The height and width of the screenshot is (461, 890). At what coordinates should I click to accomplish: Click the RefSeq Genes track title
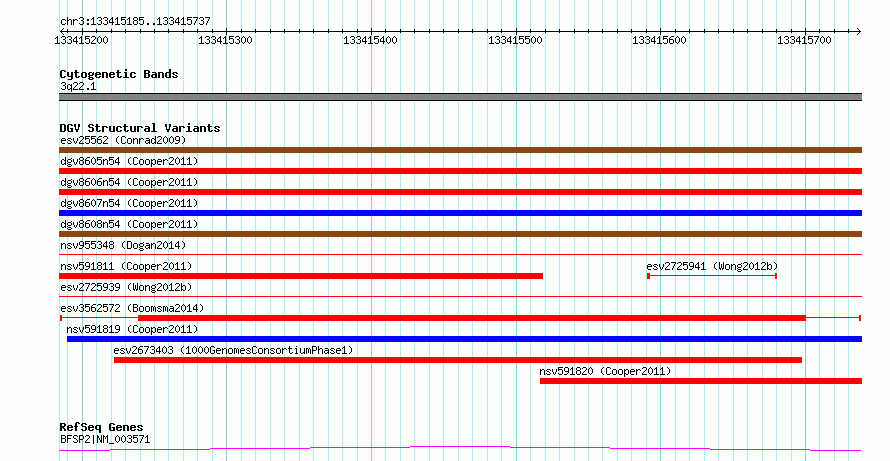coord(102,427)
